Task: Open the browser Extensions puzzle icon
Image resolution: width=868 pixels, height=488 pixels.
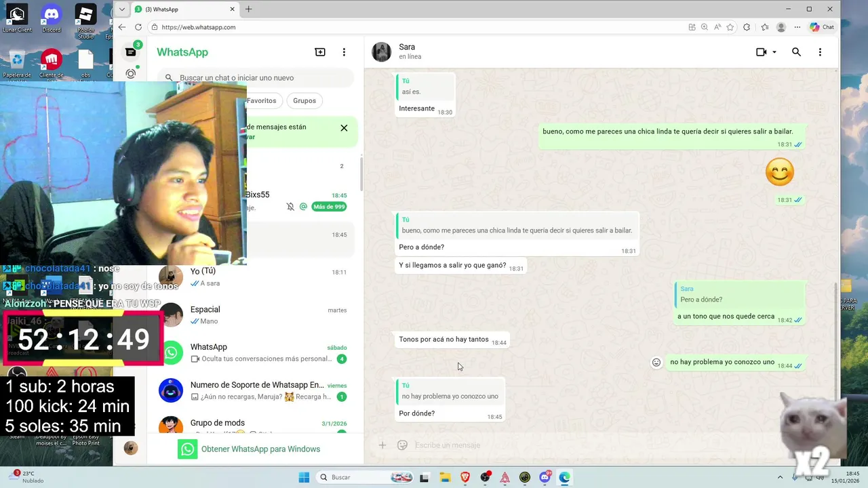Action: point(747,27)
